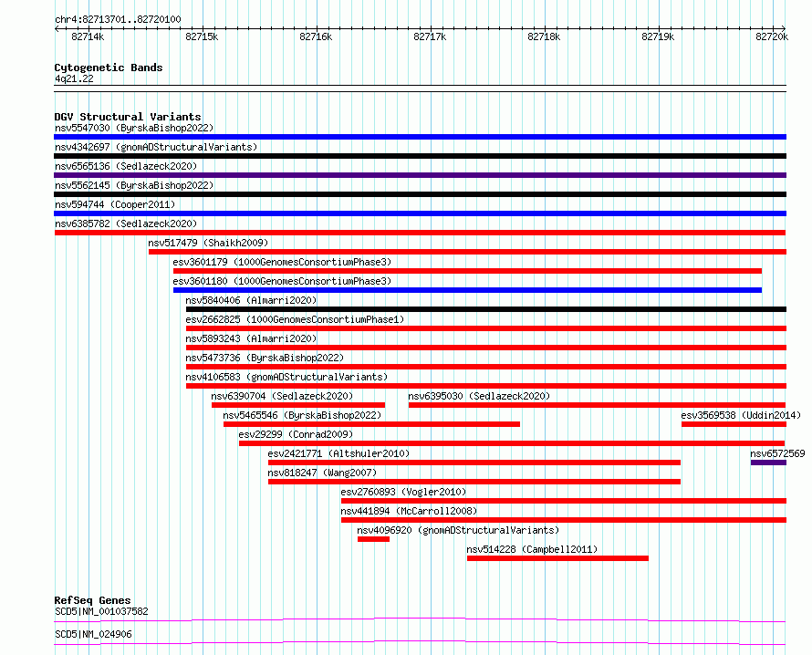Open nsv4106583 (gnomADStructuralVariants) label

(x=286, y=377)
